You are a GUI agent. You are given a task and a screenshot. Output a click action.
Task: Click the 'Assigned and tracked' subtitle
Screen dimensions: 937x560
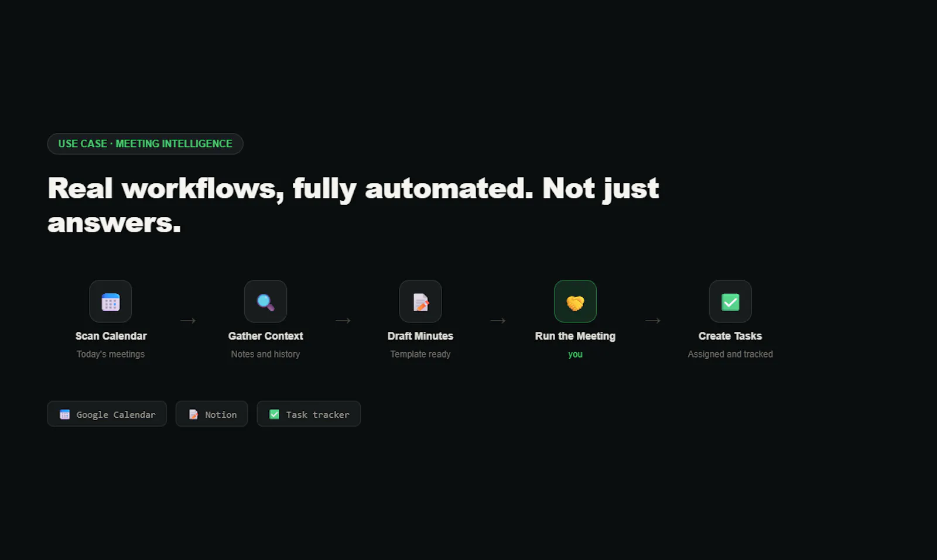coord(730,354)
